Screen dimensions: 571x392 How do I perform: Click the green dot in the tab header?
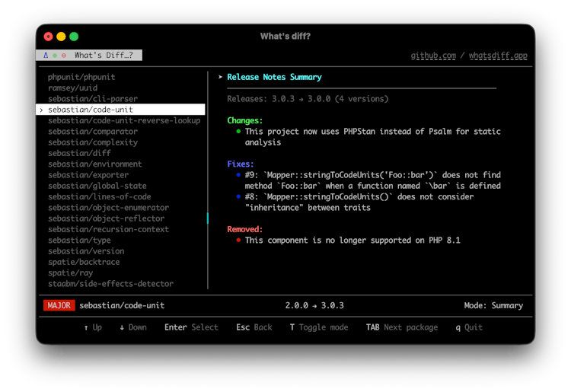(x=55, y=56)
